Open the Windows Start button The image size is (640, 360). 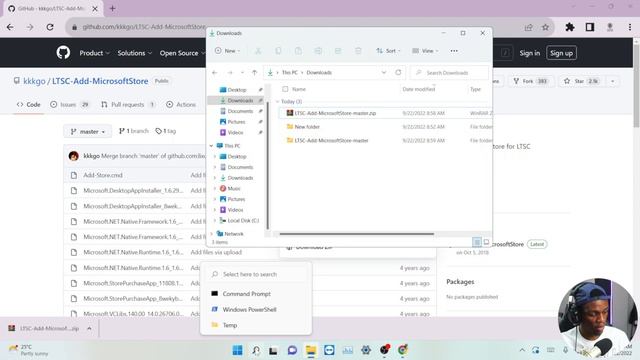tap(237, 350)
